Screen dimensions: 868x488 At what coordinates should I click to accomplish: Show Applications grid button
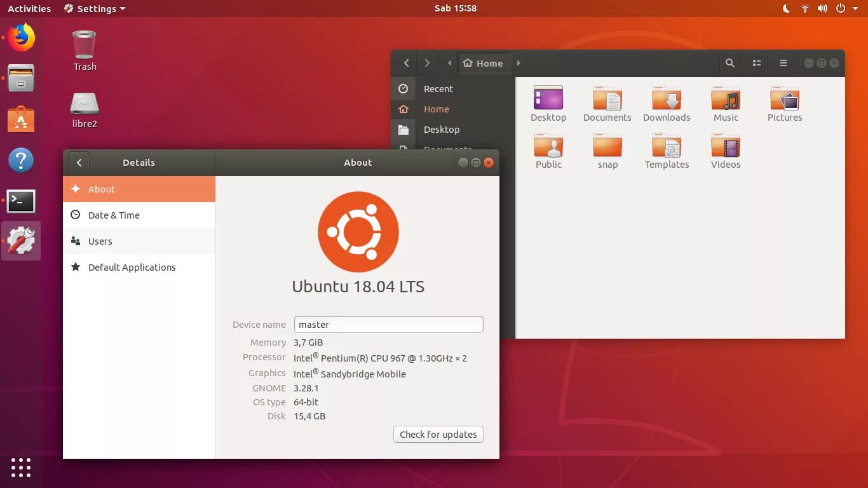(21, 467)
